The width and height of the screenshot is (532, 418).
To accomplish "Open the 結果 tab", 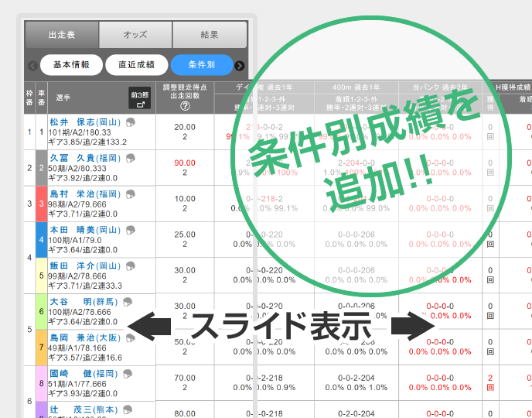I will pos(210,35).
